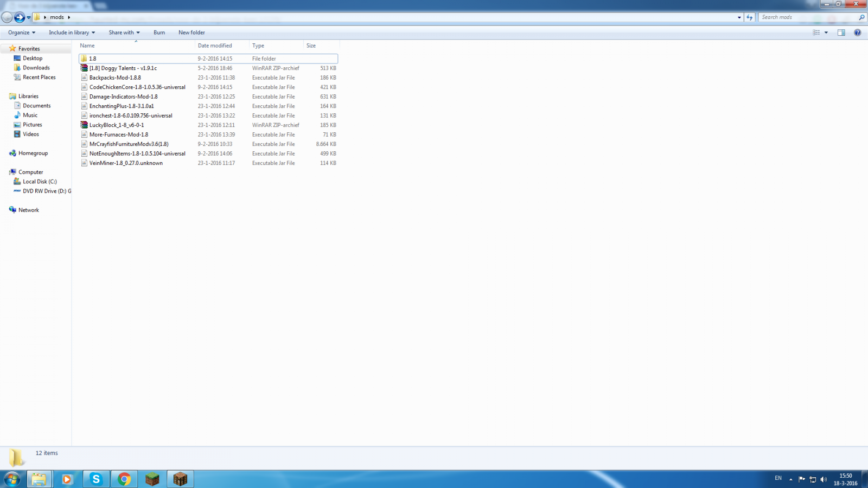
Task: Select VeinMiner-1.8_0.27.0.unknown file
Action: 126,163
